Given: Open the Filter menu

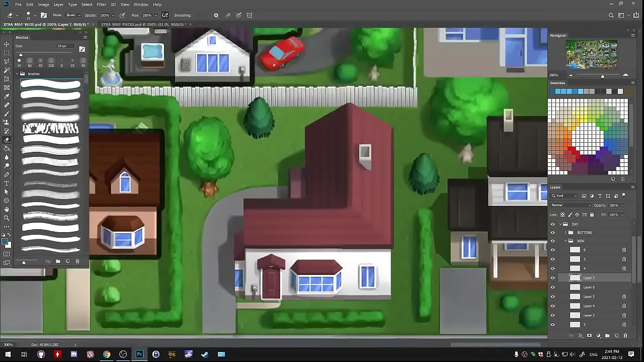Looking at the screenshot, I should click(101, 5).
